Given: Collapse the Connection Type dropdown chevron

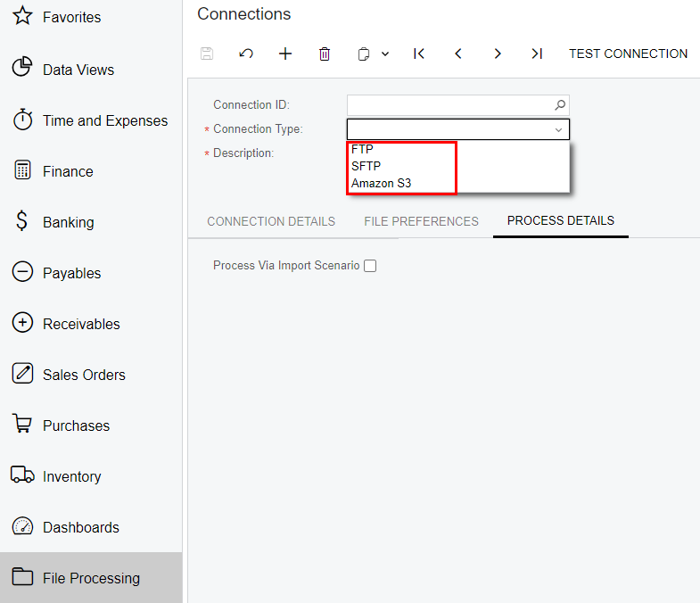Looking at the screenshot, I should pyautogui.click(x=558, y=129).
